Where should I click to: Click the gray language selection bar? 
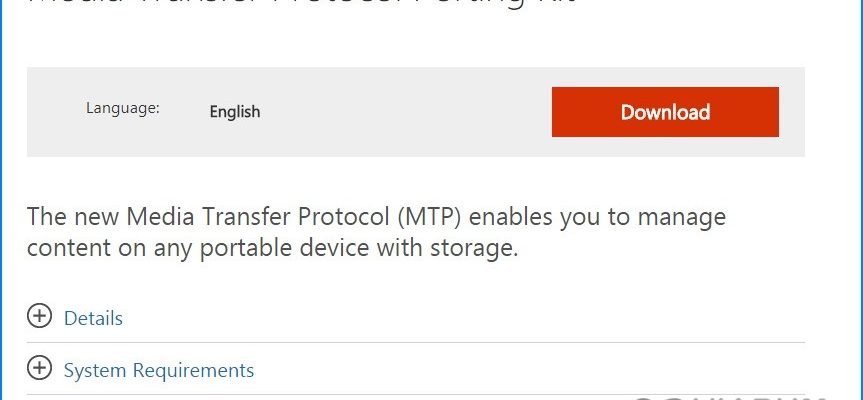tap(416, 112)
